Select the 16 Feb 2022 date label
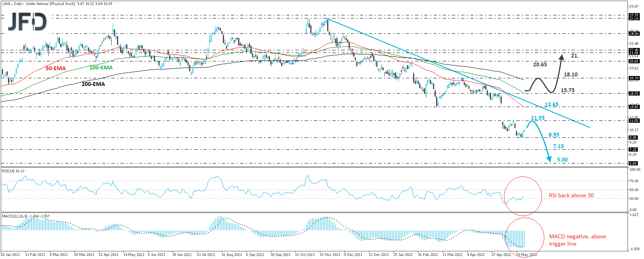This screenshot has height=259, width=644. (x=428, y=254)
